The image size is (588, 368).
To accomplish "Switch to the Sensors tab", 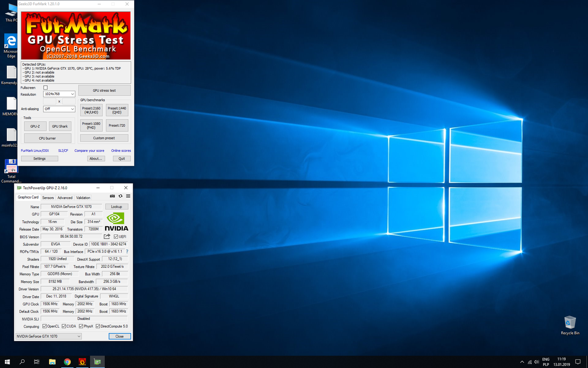I will coord(48,198).
